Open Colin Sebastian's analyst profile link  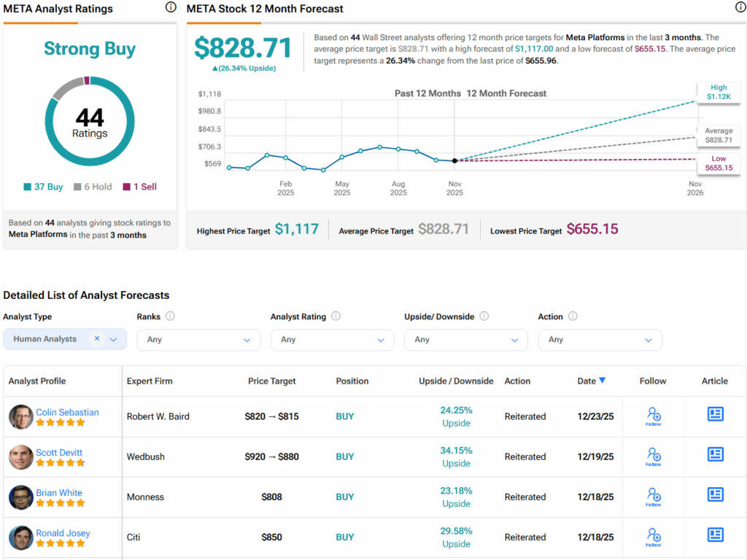[x=67, y=412]
